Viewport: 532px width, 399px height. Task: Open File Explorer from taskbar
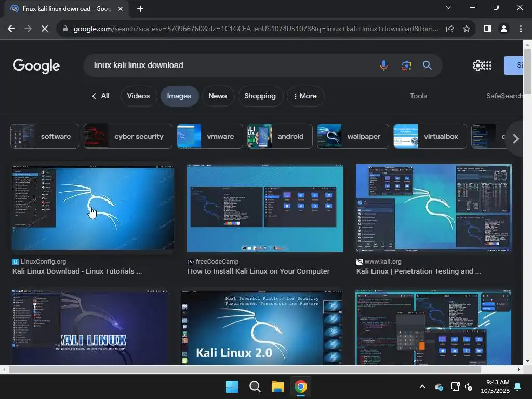point(277,387)
